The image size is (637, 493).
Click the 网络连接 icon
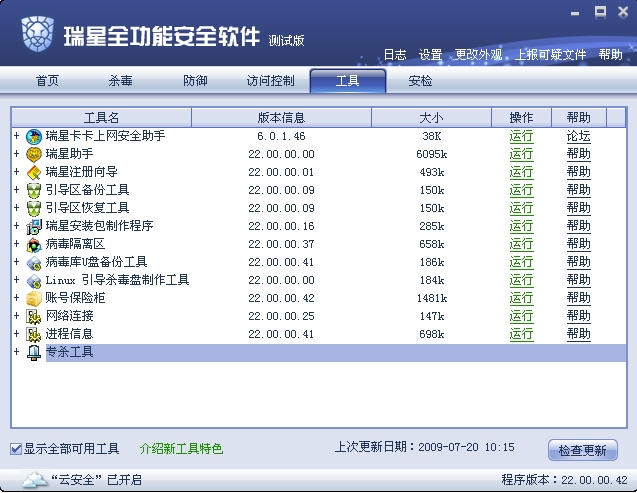tap(34, 317)
